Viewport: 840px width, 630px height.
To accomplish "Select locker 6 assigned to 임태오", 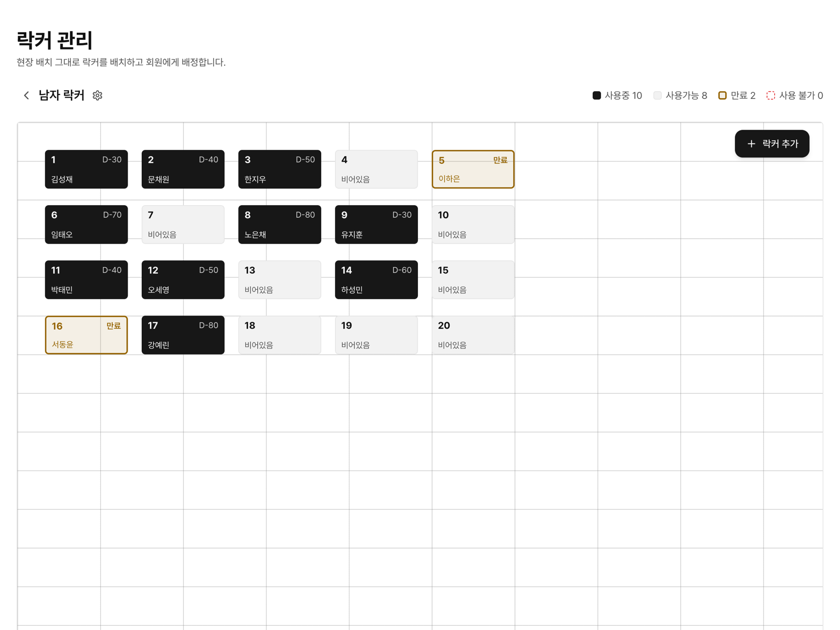I will (87, 225).
